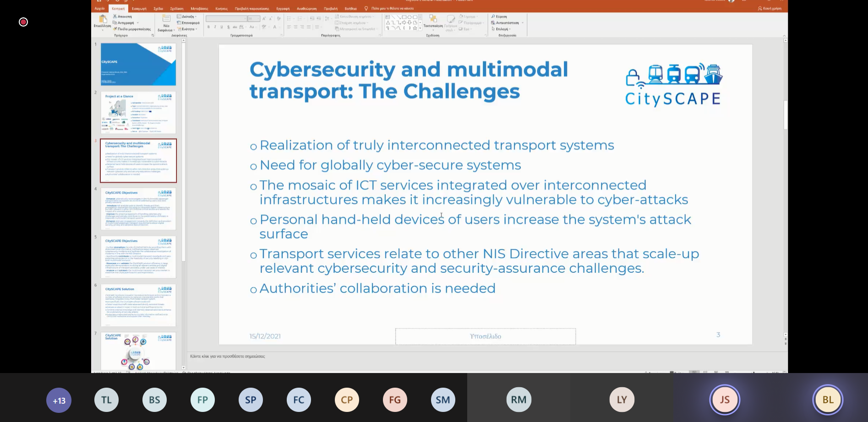The width and height of the screenshot is (868, 422).
Task: Open the Layout (Διάταξη) dropdown
Action: point(187,16)
